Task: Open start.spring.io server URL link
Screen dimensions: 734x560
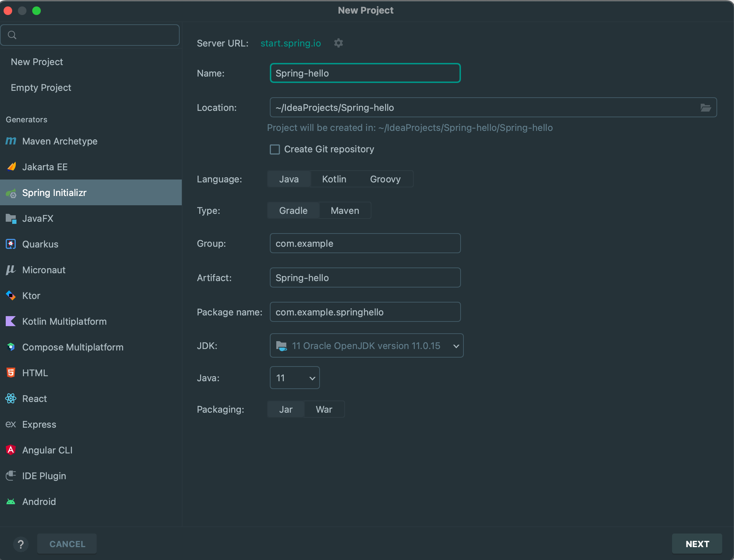Action: pos(291,43)
